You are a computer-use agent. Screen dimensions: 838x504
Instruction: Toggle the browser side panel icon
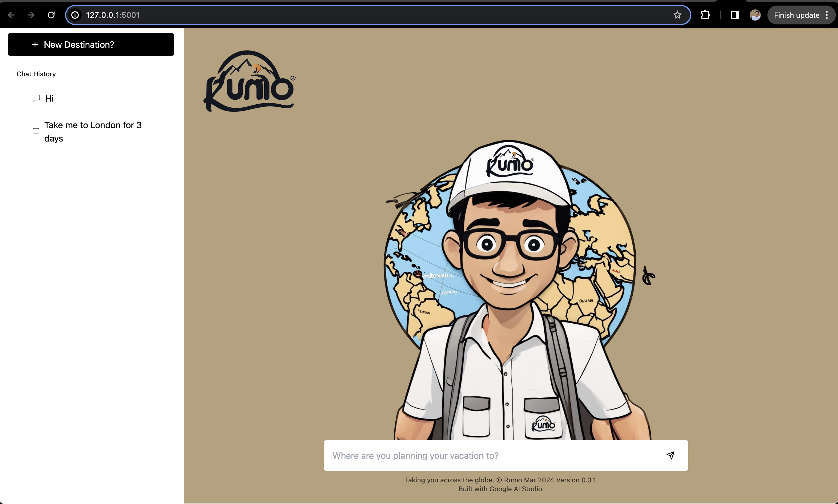click(735, 15)
